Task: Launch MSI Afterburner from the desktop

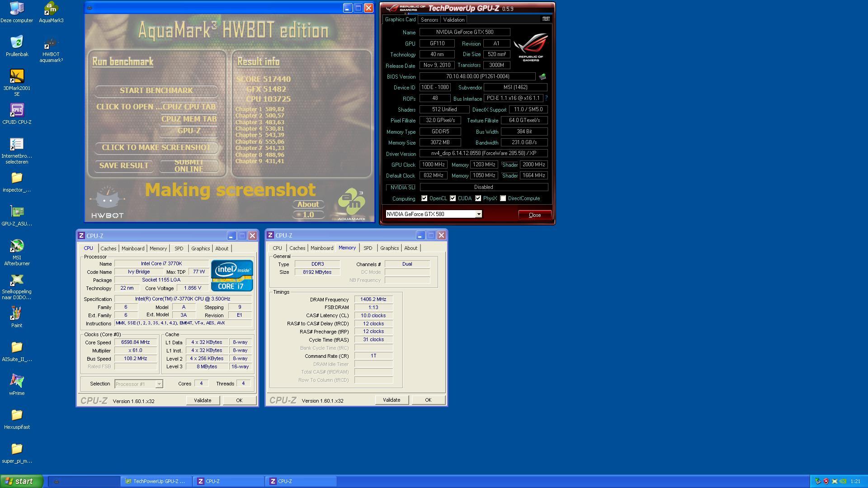Action: pyautogui.click(x=17, y=253)
